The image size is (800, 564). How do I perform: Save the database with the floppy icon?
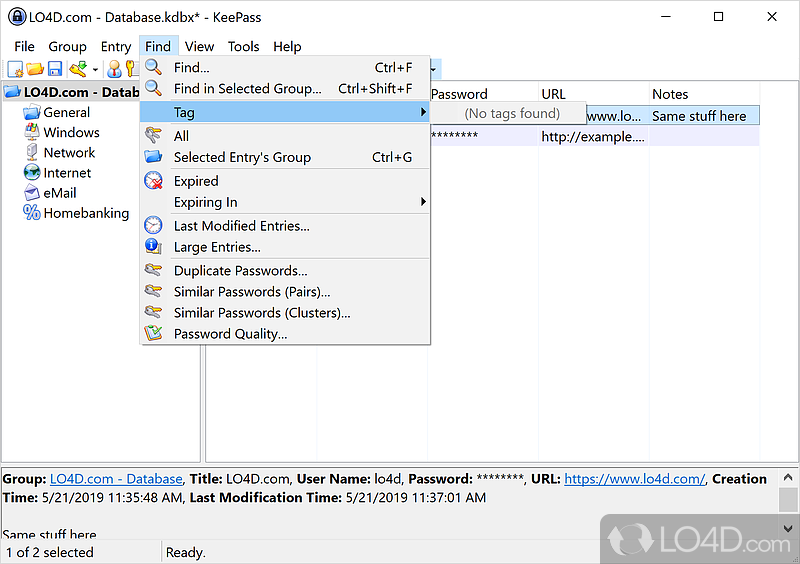[x=55, y=69]
